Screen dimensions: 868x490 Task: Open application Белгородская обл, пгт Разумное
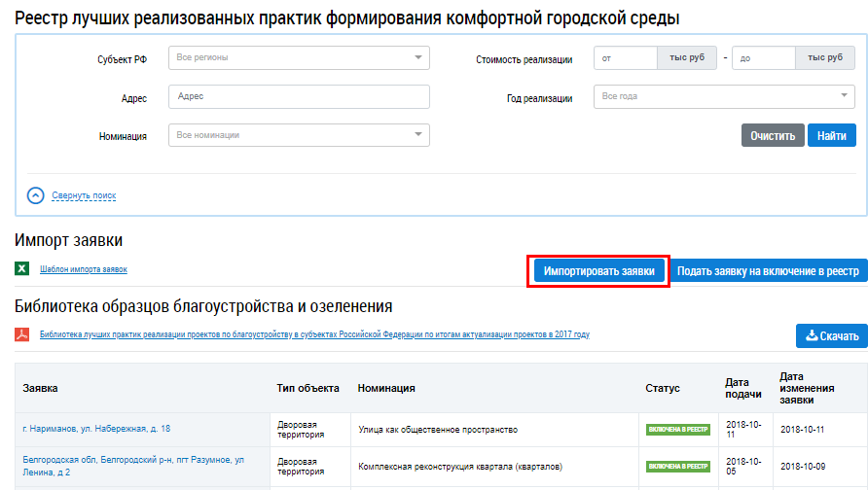pos(133,466)
